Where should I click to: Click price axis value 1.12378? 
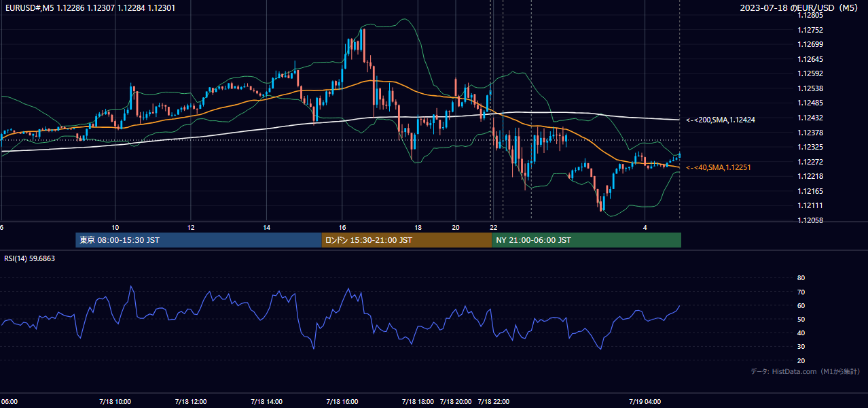point(810,133)
